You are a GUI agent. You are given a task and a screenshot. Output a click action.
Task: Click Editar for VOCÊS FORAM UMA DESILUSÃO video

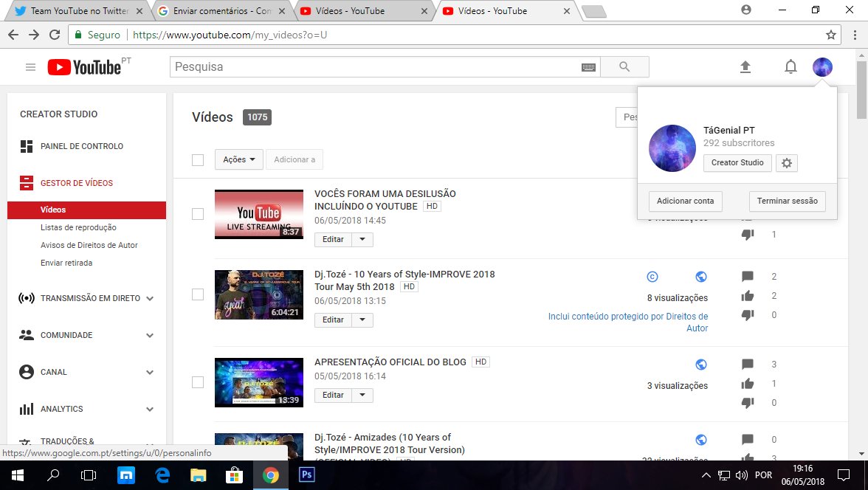coord(334,240)
